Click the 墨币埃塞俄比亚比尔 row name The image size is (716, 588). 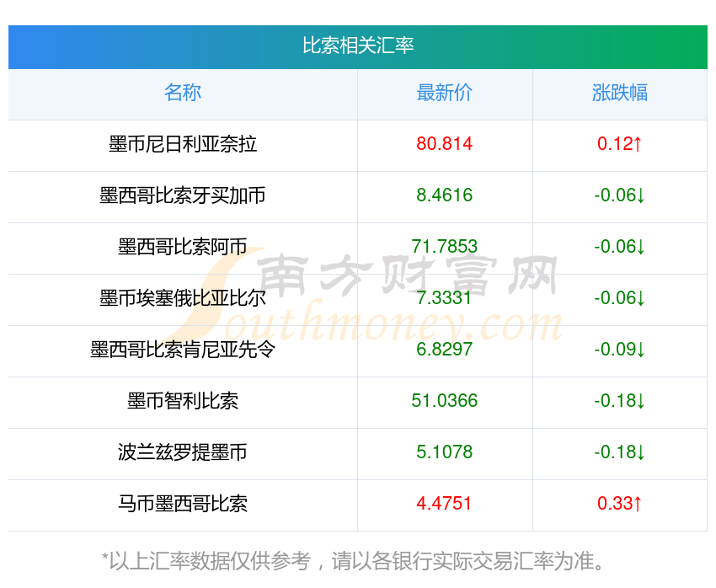point(183,298)
